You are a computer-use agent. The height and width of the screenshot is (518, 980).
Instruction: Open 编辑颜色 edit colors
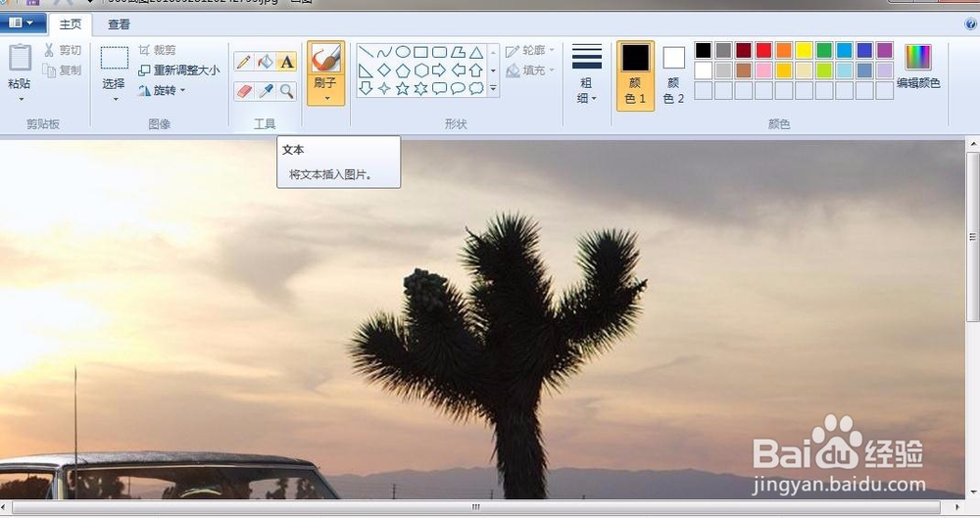pos(918,67)
